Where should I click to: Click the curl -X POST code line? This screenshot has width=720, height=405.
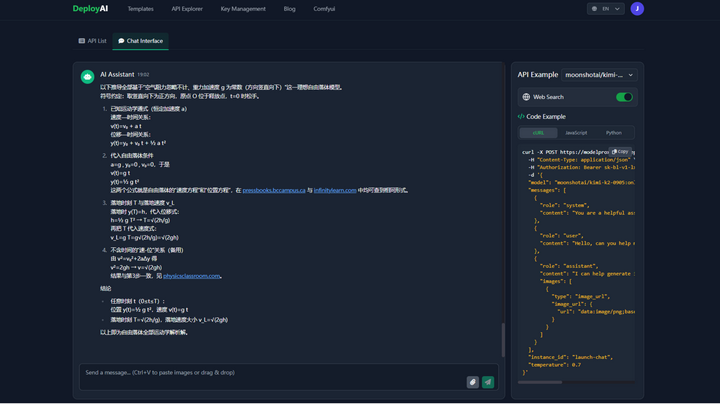click(x=565, y=152)
